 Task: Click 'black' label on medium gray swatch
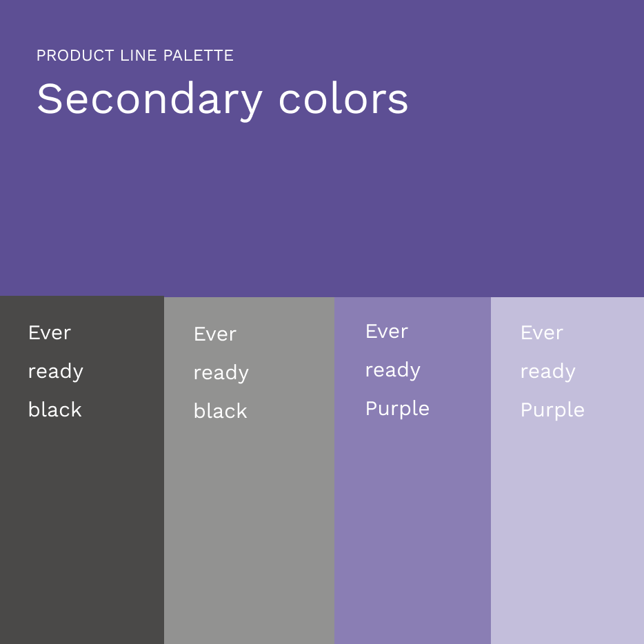pyautogui.click(x=221, y=412)
